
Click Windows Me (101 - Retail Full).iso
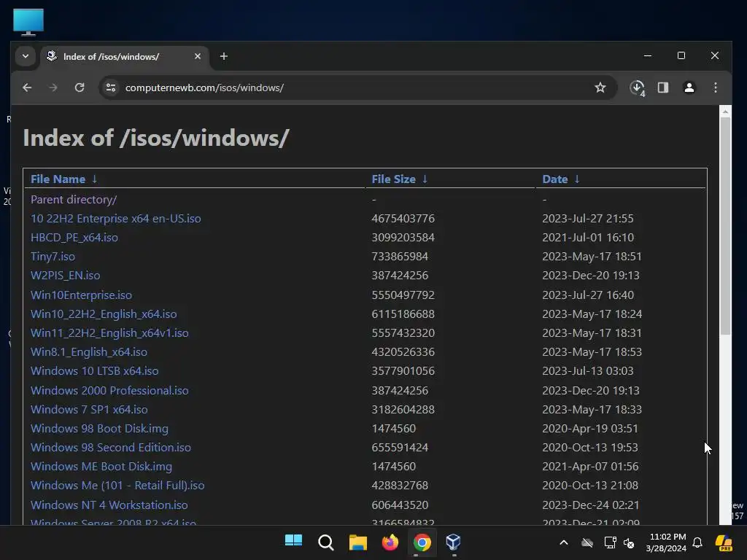point(117,486)
